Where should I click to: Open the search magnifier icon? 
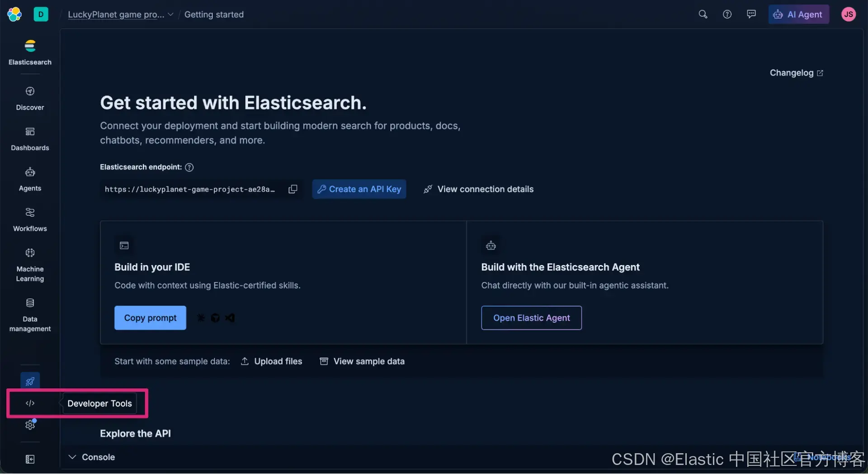(703, 14)
